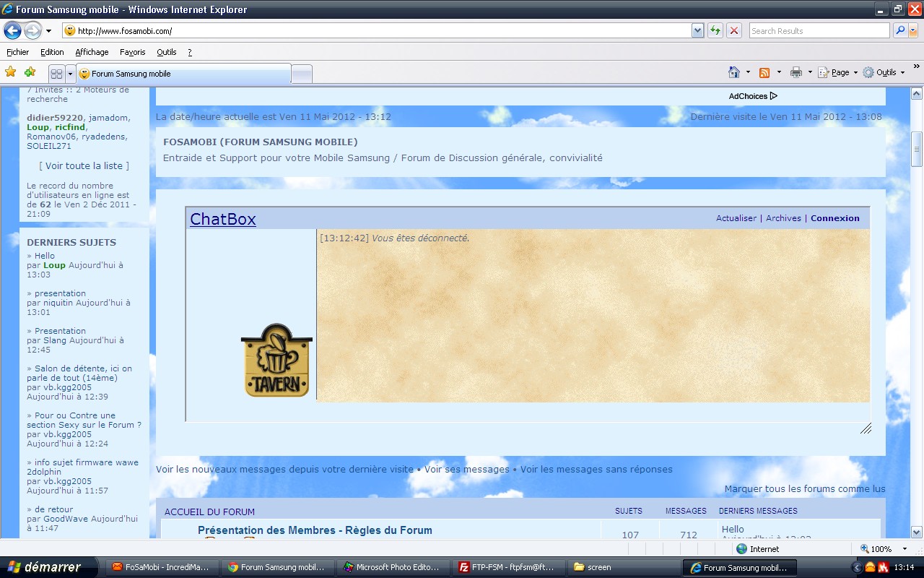The width and height of the screenshot is (924, 578).
Task: Click 'Marquer tous les forums comme lus'
Action: (805, 488)
